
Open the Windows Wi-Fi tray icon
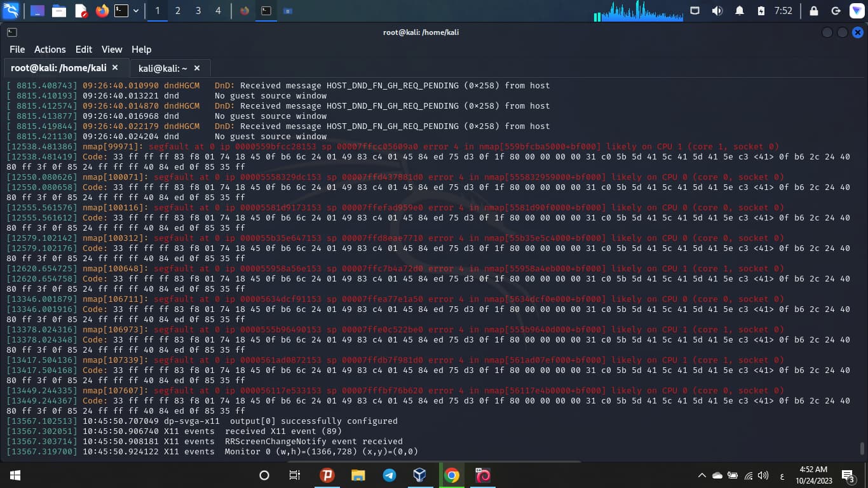[749, 475]
